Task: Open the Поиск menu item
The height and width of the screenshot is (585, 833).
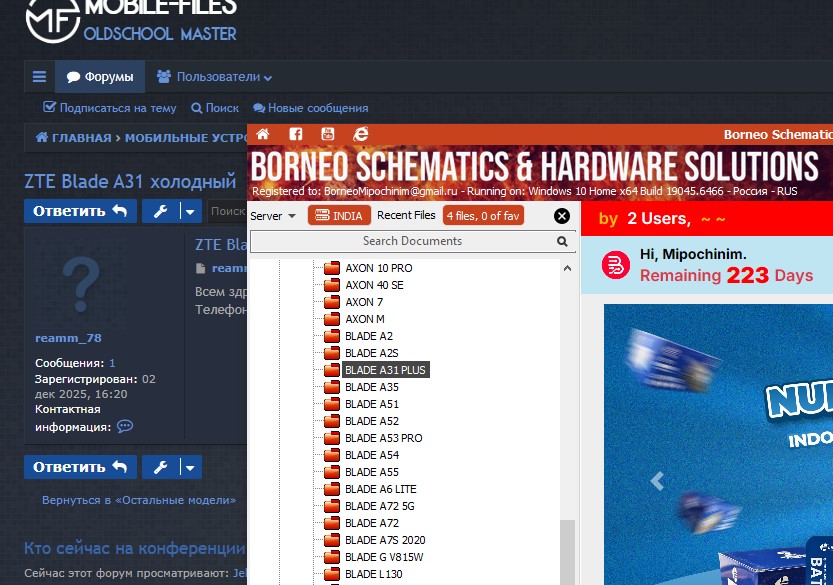Action: pyautogui.click(x=214, y=108)
